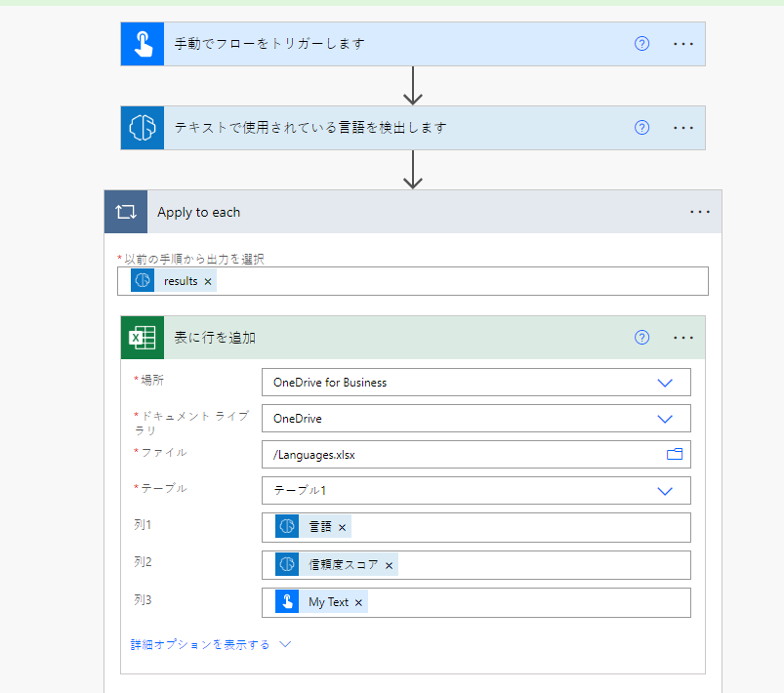This screenshot has width=784, height=693.
Task: Expand the テーブル dropdown
Action: (x=665, y=491)
